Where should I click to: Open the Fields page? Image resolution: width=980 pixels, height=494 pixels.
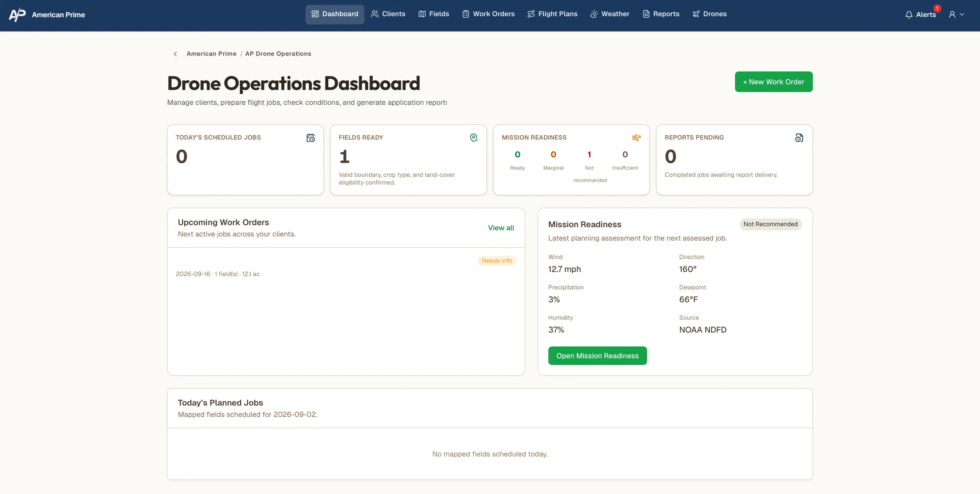(434, 14)
